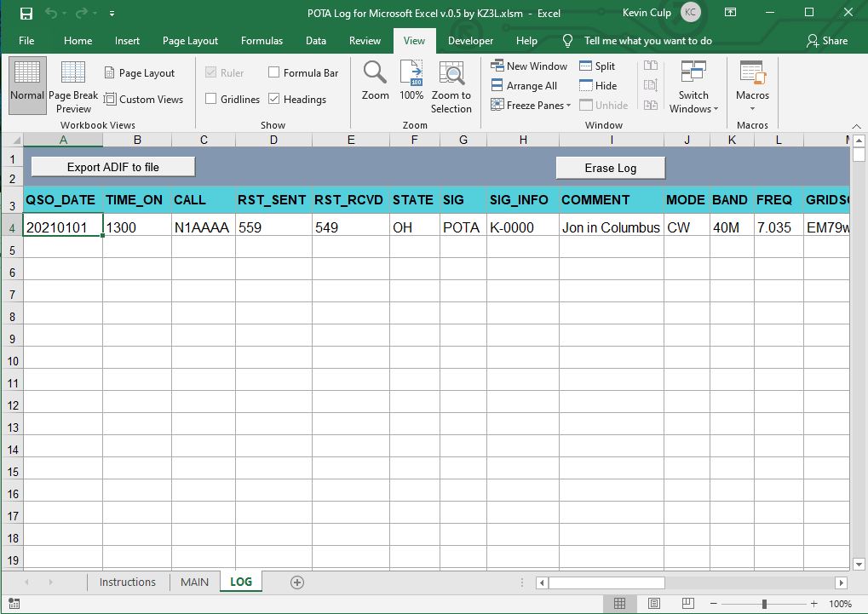Switch to MAIN sheet tab
The image size is (868, 614).
194,582
